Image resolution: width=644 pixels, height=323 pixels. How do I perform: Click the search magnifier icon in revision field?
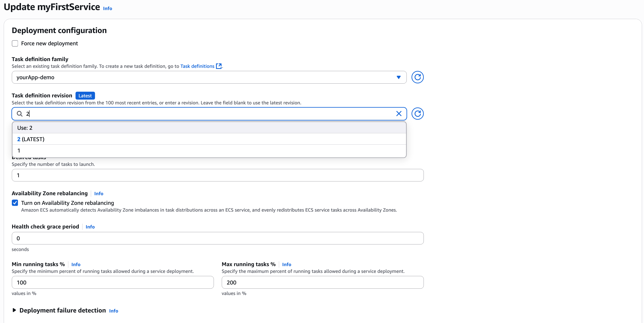(19, 114)
